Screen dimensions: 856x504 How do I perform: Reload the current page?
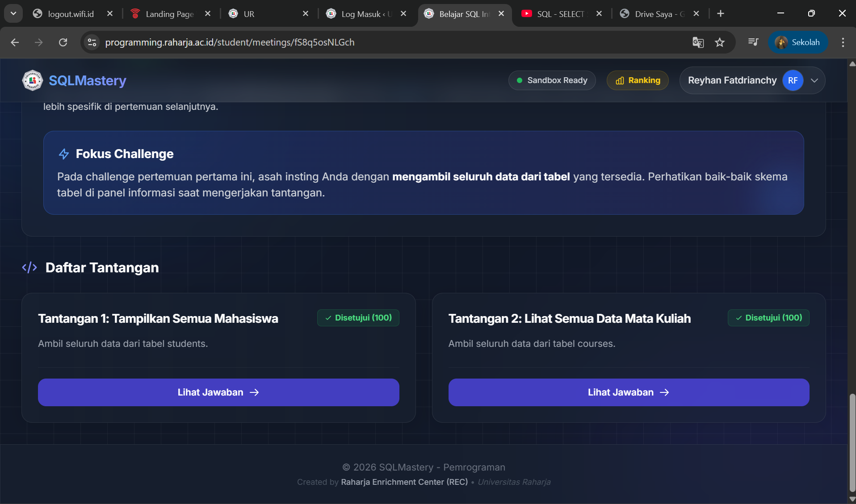coord(63,42)
